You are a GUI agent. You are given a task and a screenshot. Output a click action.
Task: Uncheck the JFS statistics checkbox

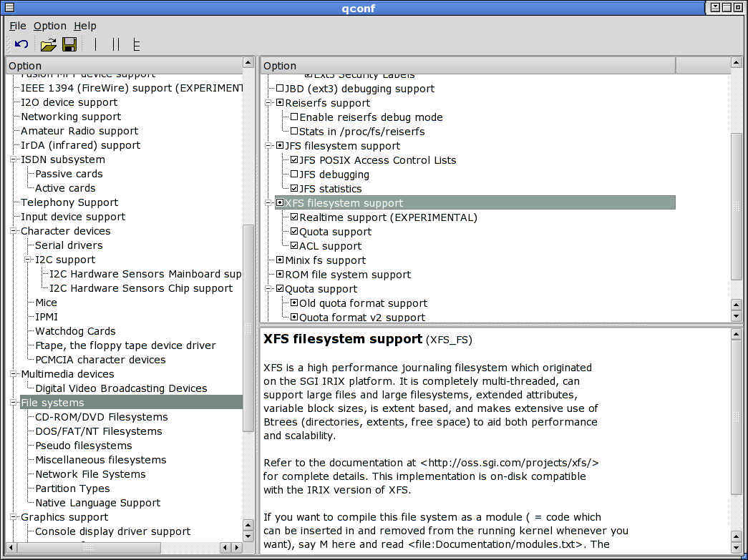tap(294, 189)
